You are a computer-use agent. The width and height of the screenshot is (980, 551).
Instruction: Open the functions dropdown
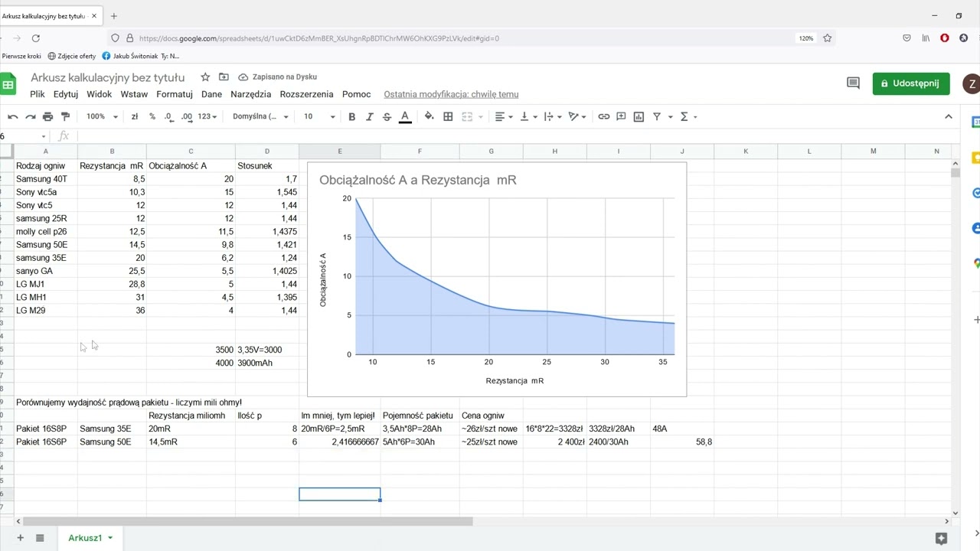pyautogui.click(x=688, y=116)
